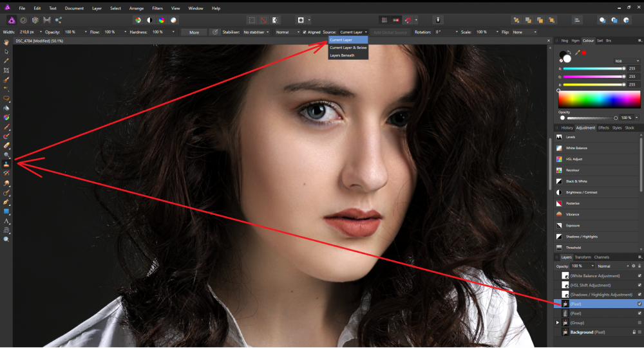Select the Background layer thumbnail

tap(565, 333)
